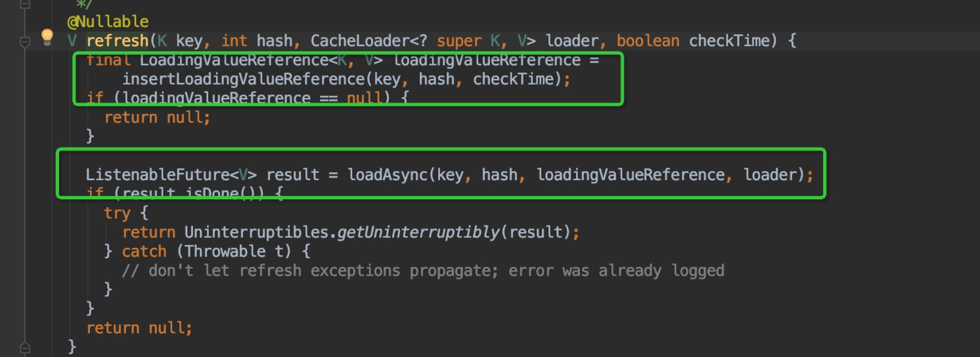This screenshot has width=980, height=357.
Task: Click the Javadoc comment fold marker above @Nullable
Action: coord(25,4)
